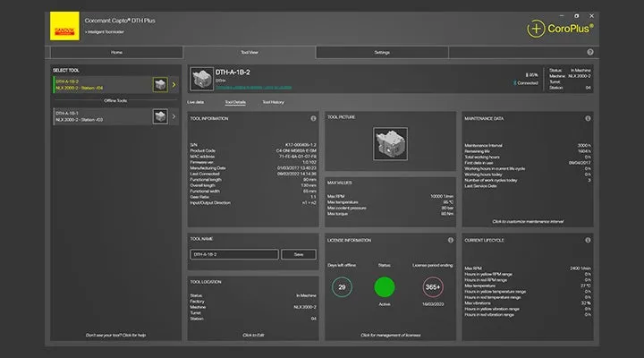This screenshot has height=358, width=644.
Task: Click the 'Product Code' row in Tool Information
Action: pos(253,151)
